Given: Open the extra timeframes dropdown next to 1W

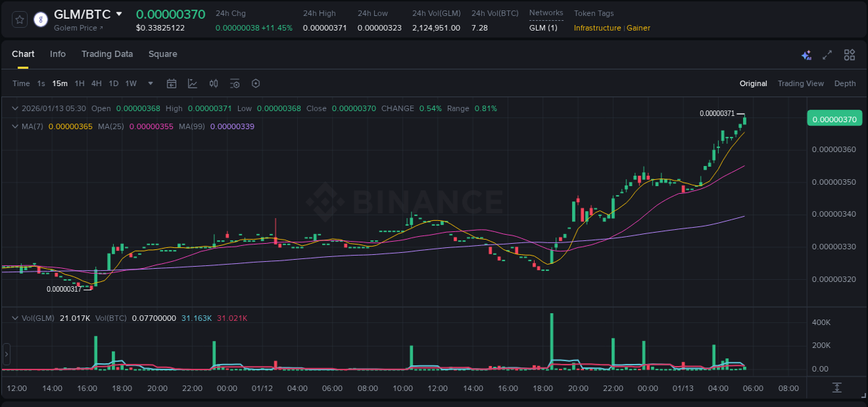Looking at the screenshot, I should pyautogui.click(x=149, y=83).
